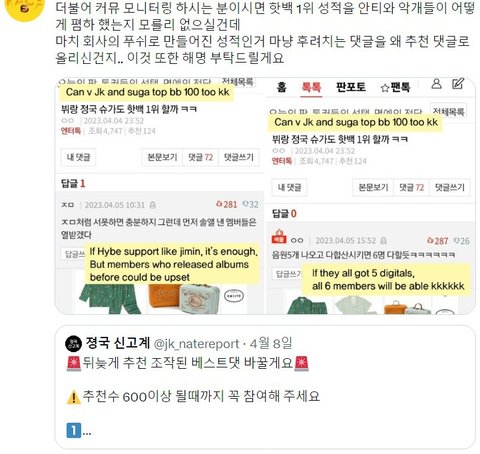Viewport: 480px width, 454px height.
Task: Open the quoted tweet card
Action: [265, 387]
